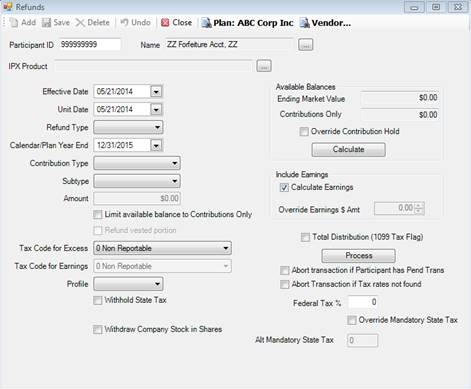Click the Override Earnings $ Amt spinner arrows
The image size is (471, 389).
420,208
